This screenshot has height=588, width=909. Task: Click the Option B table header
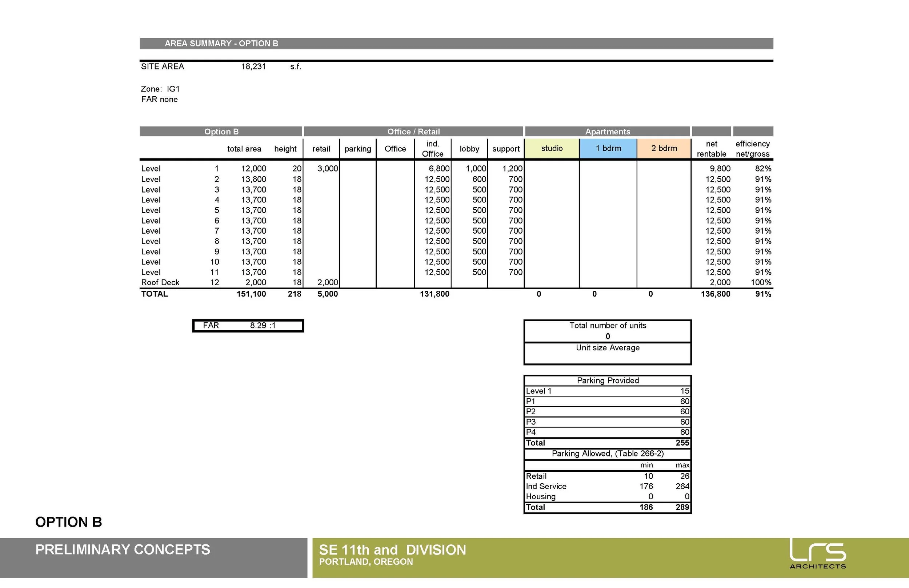coord(221,132)
